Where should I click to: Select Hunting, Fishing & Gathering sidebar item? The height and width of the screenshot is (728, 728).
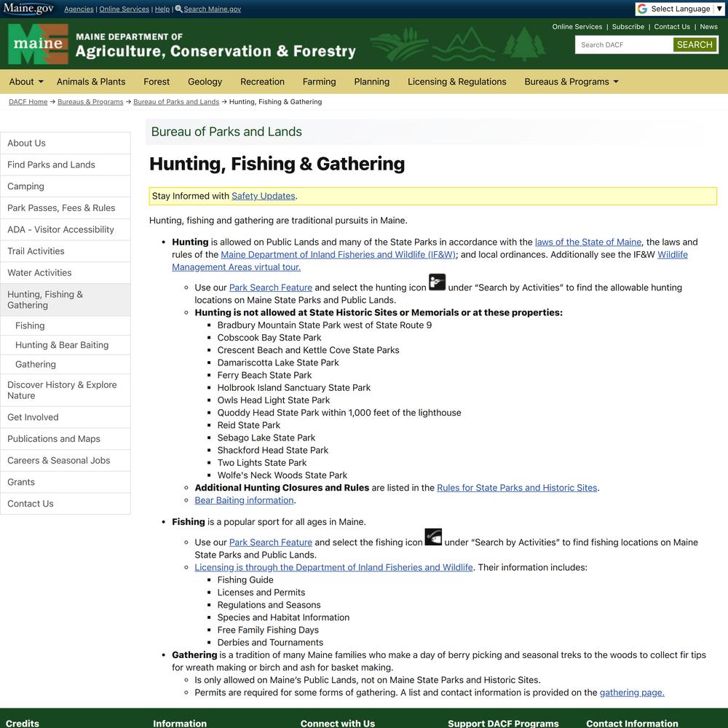[66, 300]
